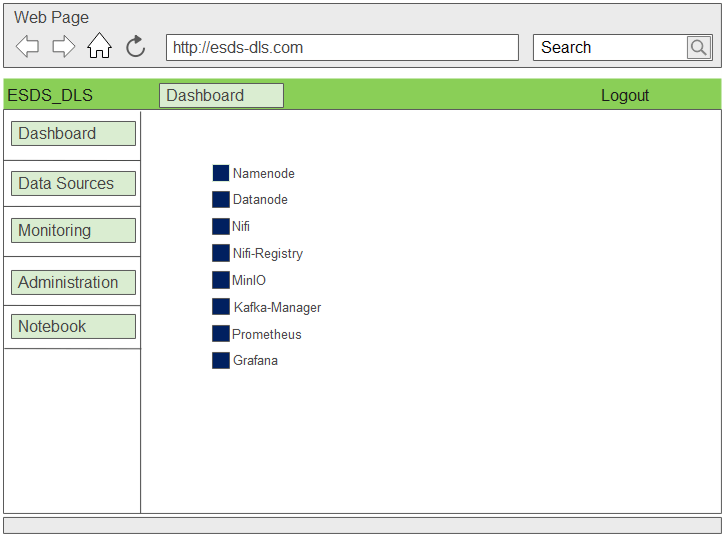Open Dashboard in the left sidebar
The height and width of the screenshot is (535, 723).
73,134
